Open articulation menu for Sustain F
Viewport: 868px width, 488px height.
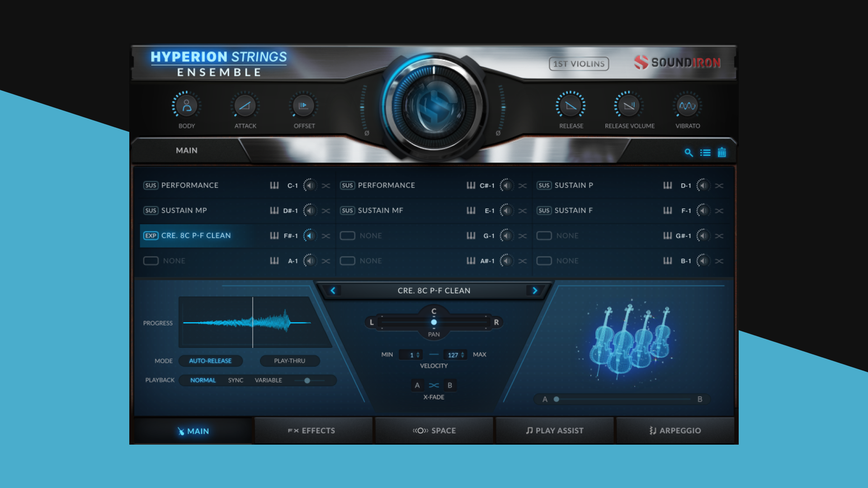573,211
